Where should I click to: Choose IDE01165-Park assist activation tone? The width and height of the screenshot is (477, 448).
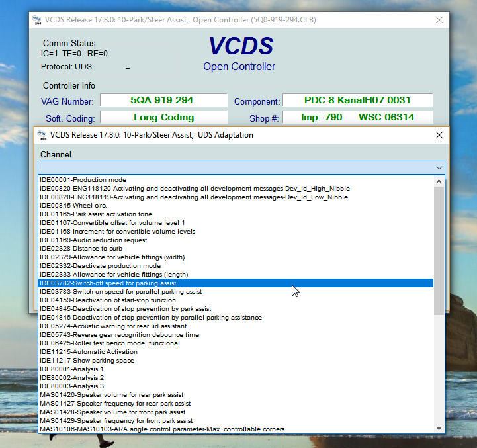coord(95,214)
